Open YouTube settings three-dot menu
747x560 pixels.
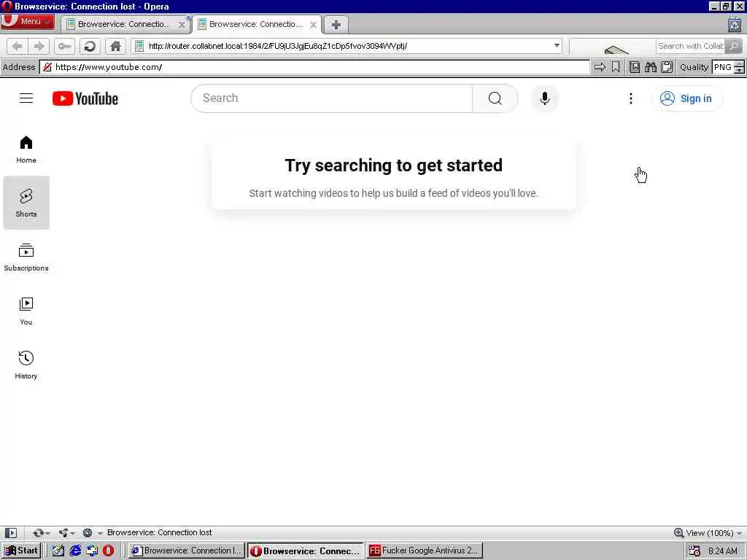click(631, 98)
